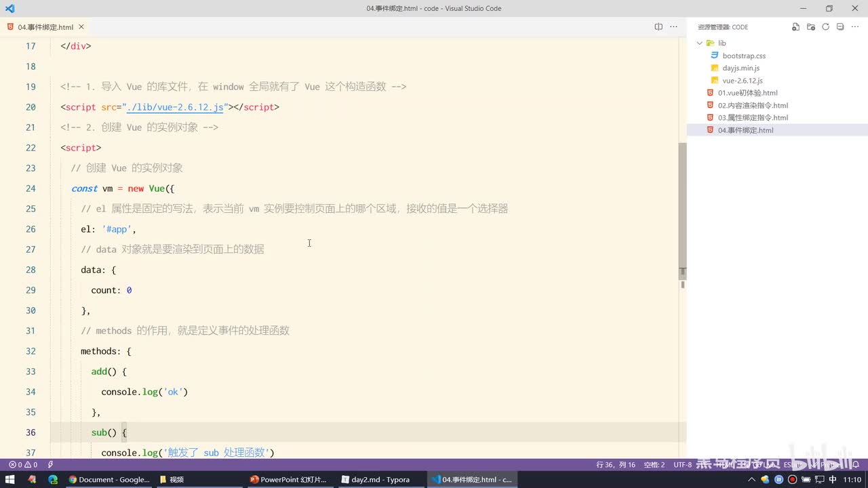Image resolution: width=868 pixels, height=488 pixels.
Task: Open errors and warnings status indicator
Action: click(x=22, y=465)
